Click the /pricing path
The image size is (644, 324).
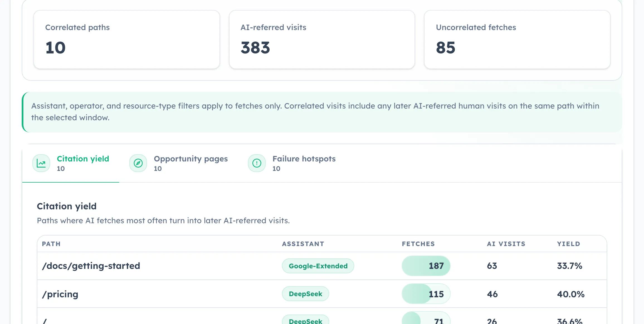pos(60,294)
